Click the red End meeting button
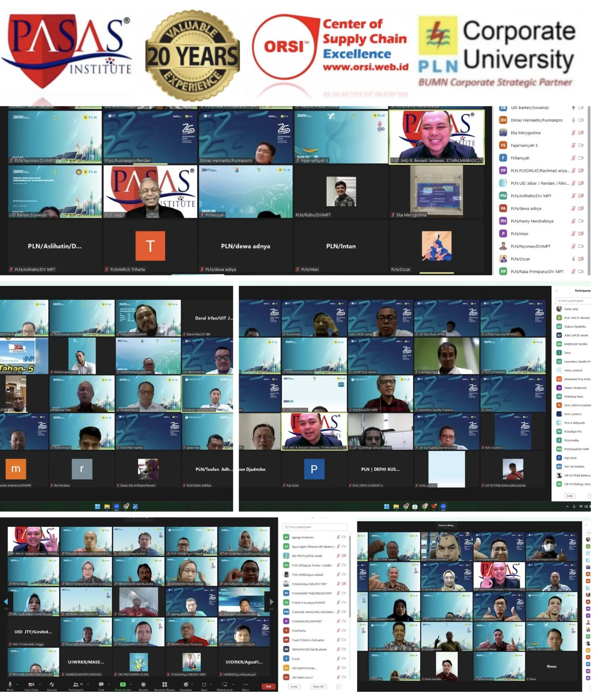The image size is (598, 700). pos(268,686)
